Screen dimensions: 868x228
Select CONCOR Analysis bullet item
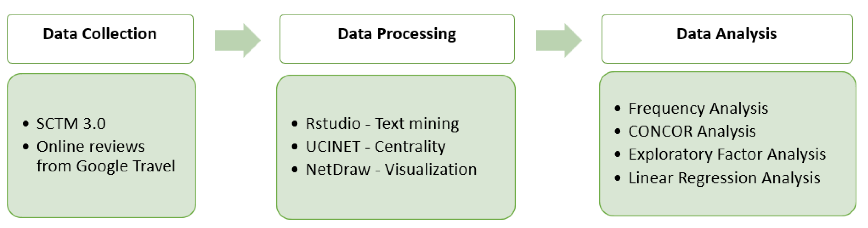(x=692, y=131)
